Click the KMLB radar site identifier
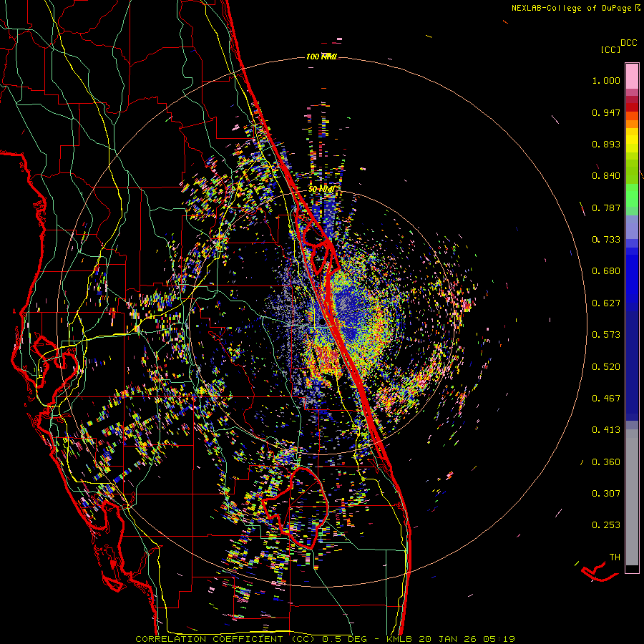 (x=401, y=639)
